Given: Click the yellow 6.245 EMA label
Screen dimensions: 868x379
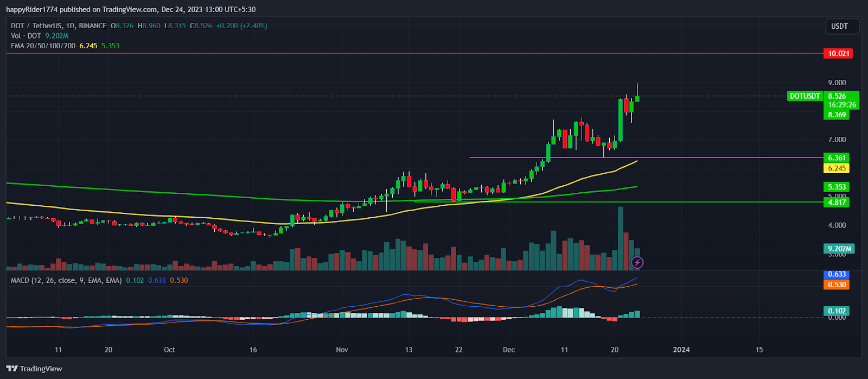Looking at the screenshot, I should click(836, 168).
